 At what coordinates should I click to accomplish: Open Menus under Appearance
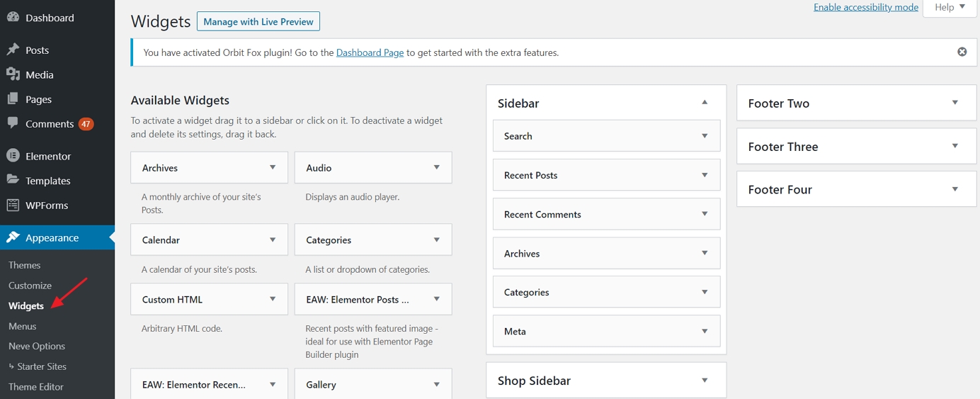(x=23, y=326)
